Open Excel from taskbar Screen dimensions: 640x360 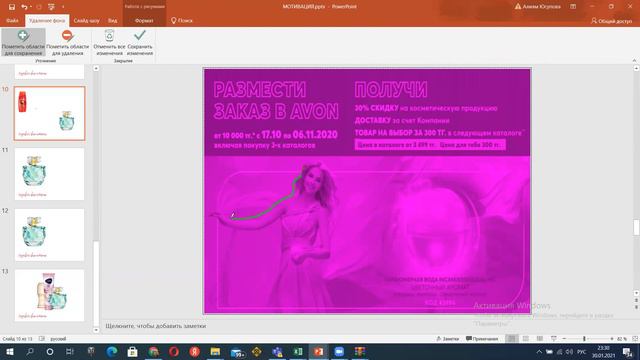[298, 351]
